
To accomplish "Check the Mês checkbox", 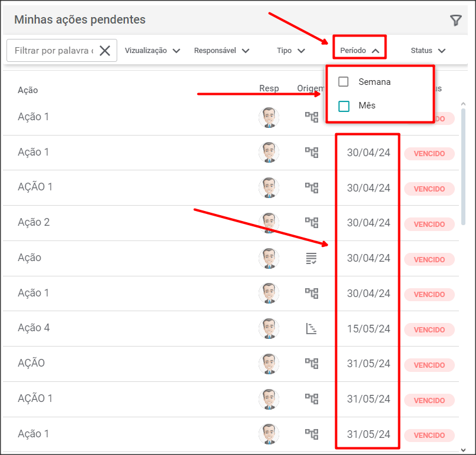I will pos(343,106).
